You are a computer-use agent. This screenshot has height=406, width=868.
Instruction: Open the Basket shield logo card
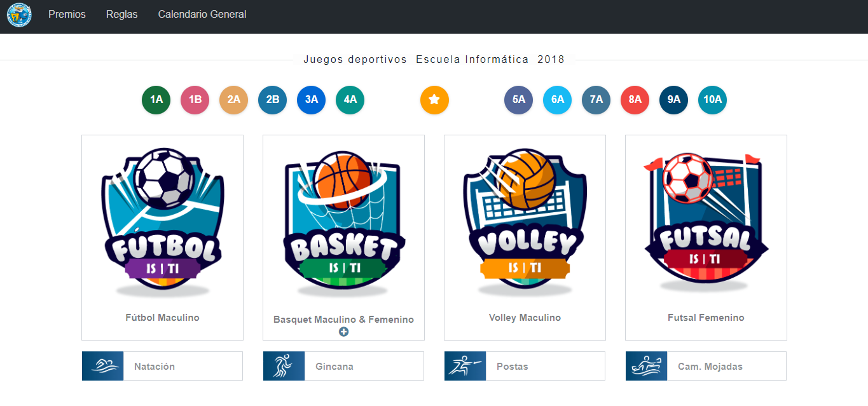tap(343, 222)
